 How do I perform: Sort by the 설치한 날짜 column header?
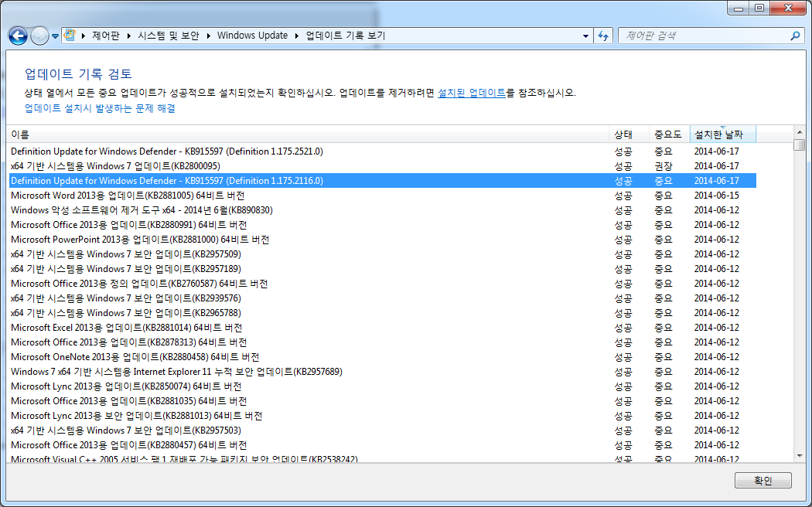tap(723, 134)
